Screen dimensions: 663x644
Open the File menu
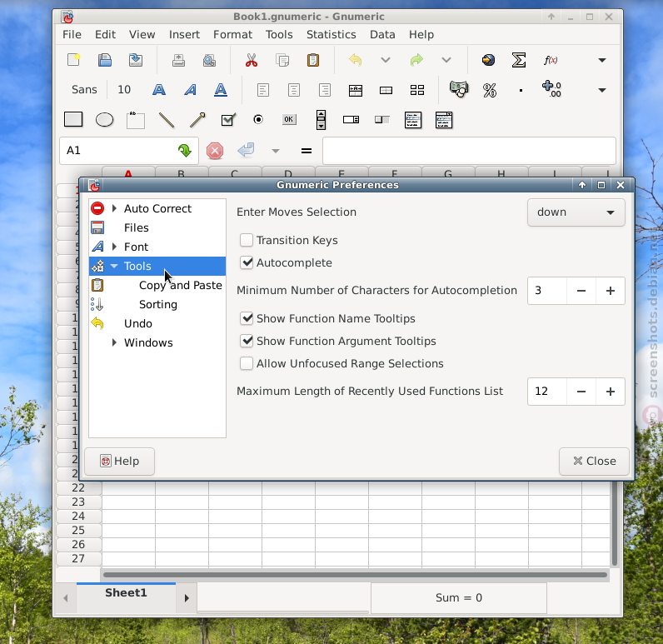[x=72, y=35]
